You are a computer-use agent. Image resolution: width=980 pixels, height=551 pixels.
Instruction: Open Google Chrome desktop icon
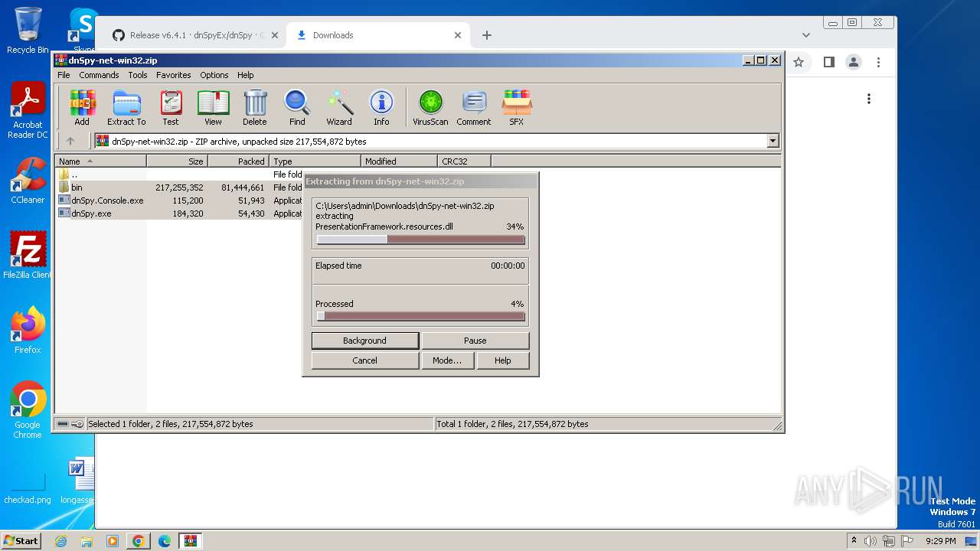[28, 410]
